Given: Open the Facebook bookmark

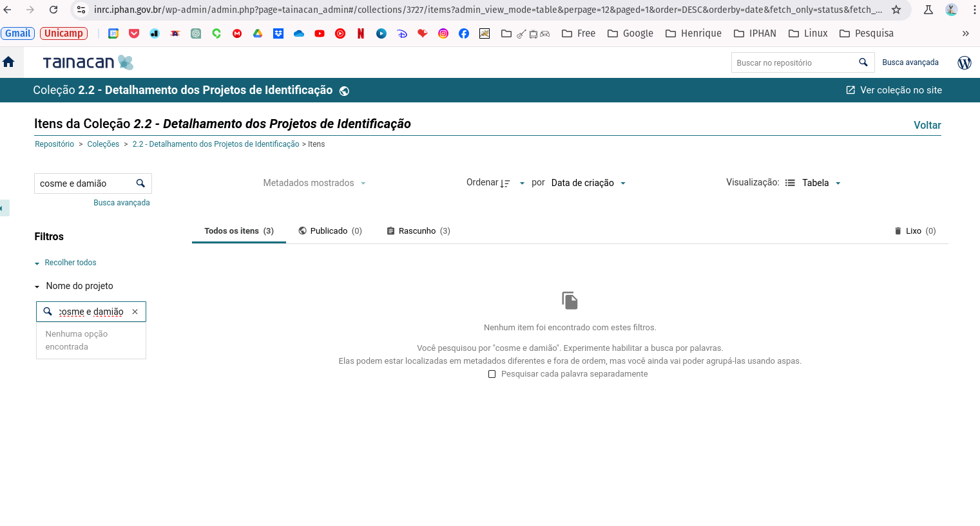Looking at the screenshot, I should (x=464, y=33).
